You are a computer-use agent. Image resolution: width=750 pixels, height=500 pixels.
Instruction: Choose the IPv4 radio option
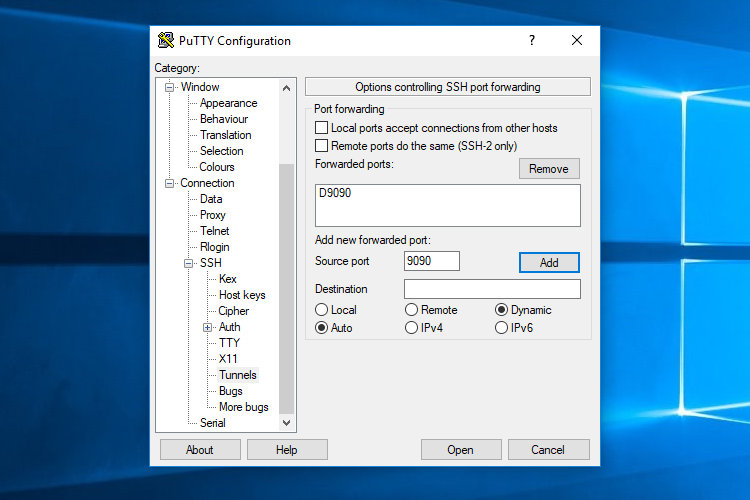[412, 328]
